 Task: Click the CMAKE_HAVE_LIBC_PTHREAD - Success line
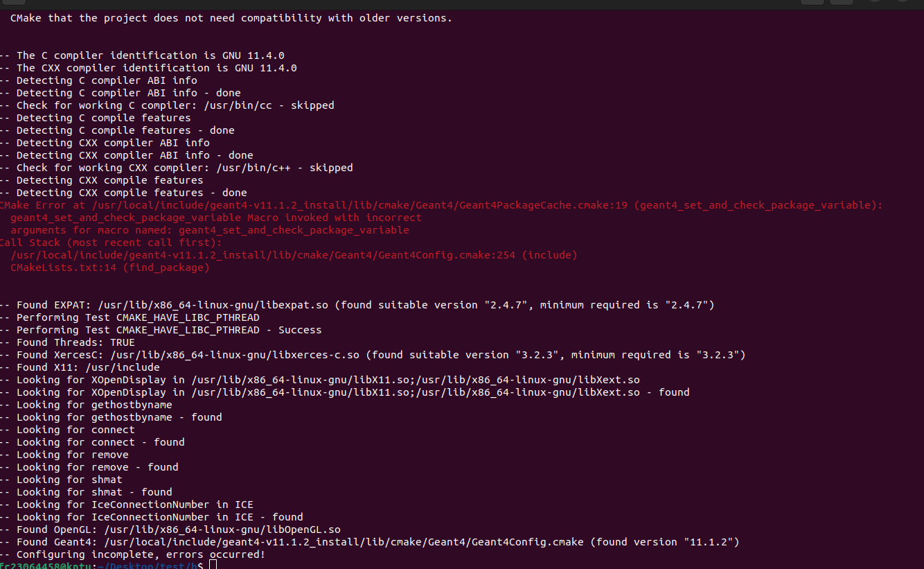click(x=168, y=330)
